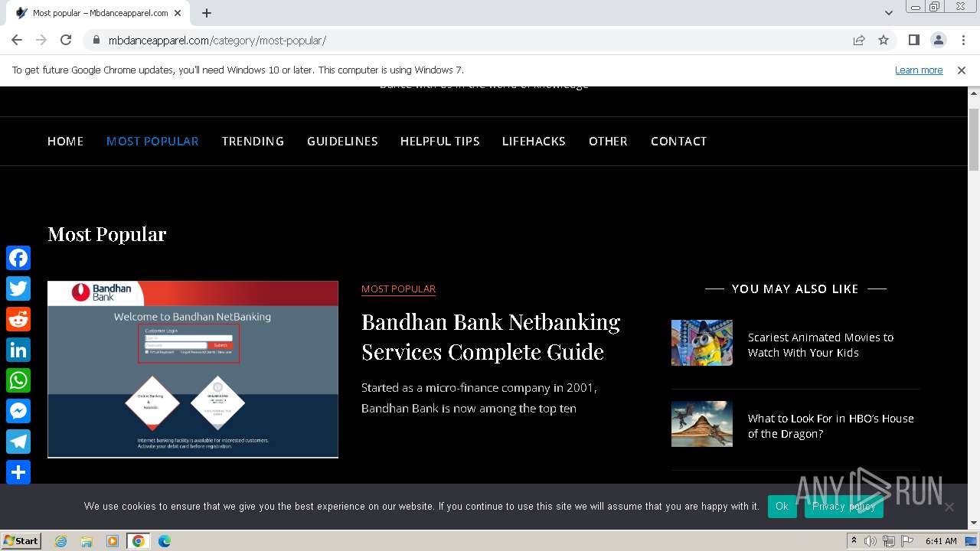Close the Most popular tab
980x551 pixels.
pyautogui.click(x=178, y=13)
